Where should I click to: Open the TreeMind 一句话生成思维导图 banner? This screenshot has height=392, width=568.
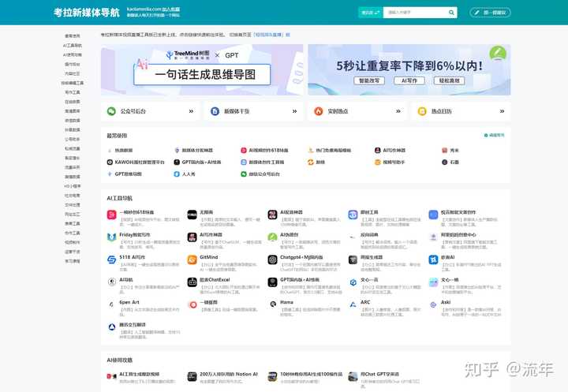point(202,70)
